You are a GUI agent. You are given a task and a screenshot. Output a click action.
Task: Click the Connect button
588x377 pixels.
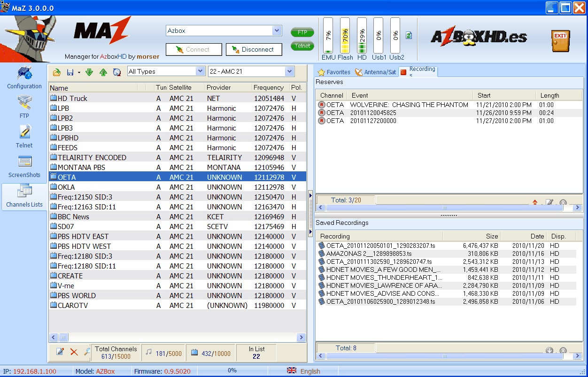click(193, 50)
